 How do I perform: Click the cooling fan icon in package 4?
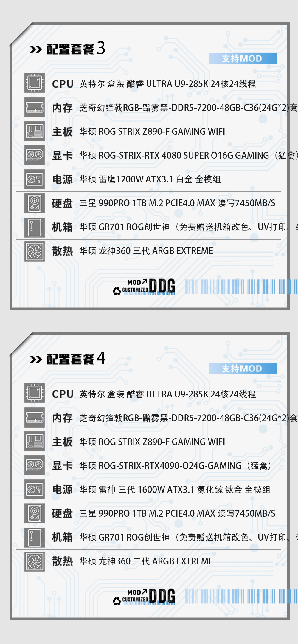click(35, 562)
